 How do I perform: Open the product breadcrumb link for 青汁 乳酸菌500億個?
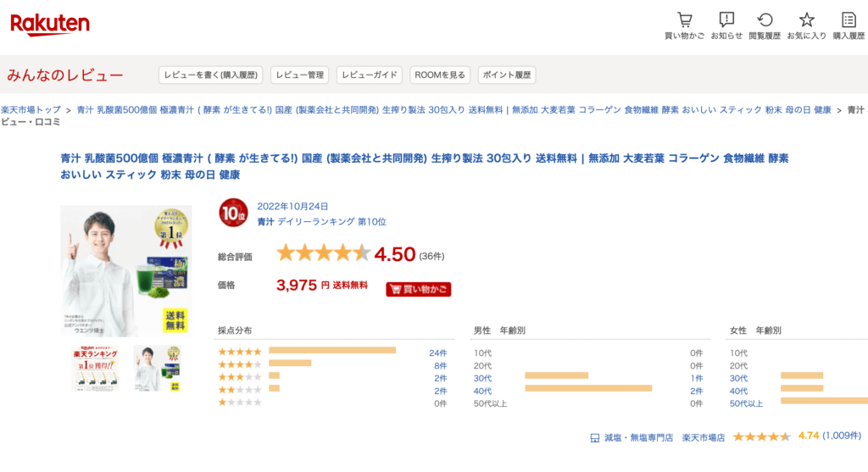(454, 110)
